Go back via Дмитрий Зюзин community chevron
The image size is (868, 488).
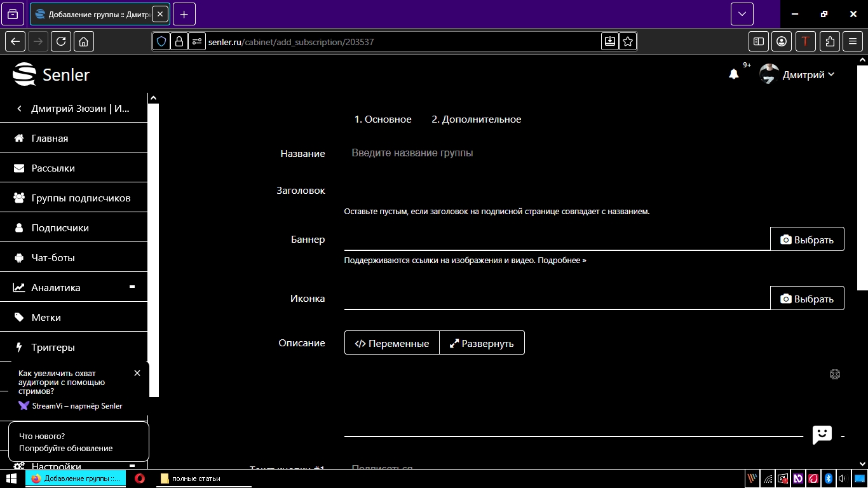20,109
